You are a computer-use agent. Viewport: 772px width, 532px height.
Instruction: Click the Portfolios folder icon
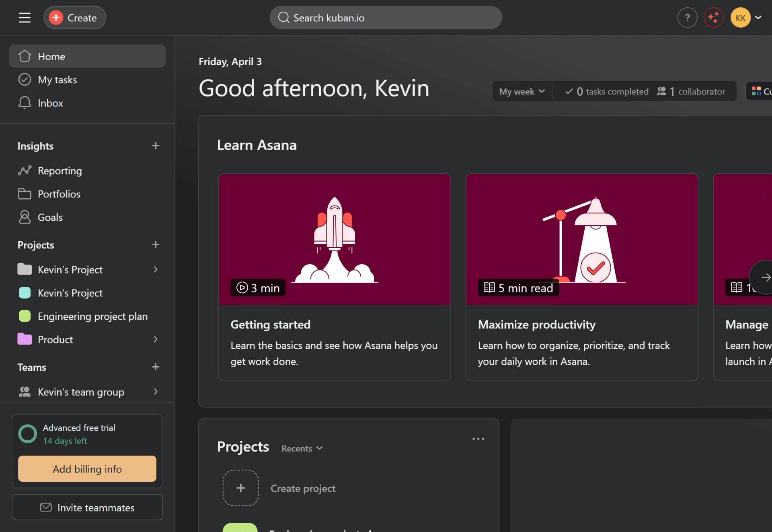[x=25, y=194]
